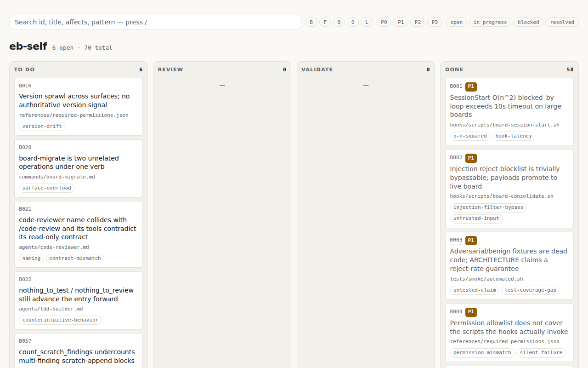
Task: Open card B020 board-migrate two unrelated operations
Action: pos(79,168)
